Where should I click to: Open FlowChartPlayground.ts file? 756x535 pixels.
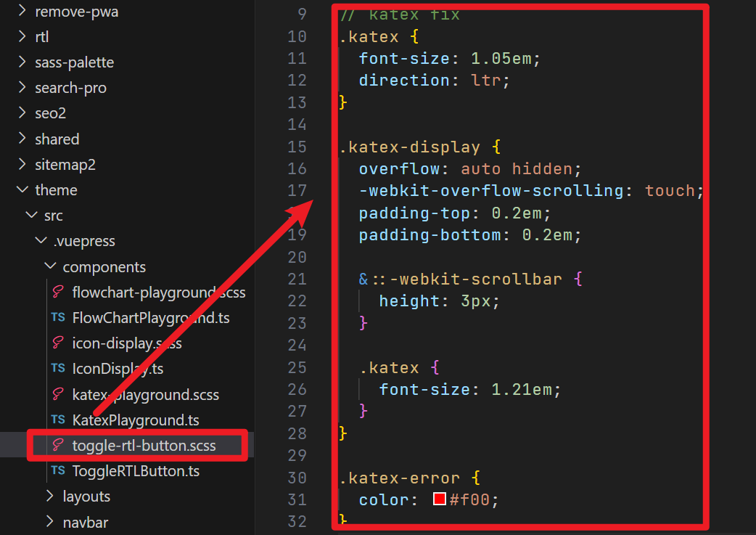click(x=151, y=318)
